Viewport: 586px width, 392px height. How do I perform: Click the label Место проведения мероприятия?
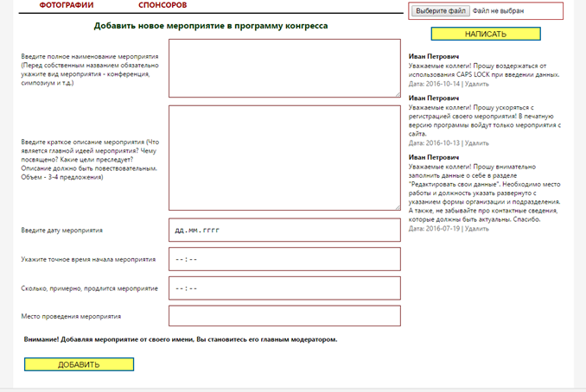71,316
